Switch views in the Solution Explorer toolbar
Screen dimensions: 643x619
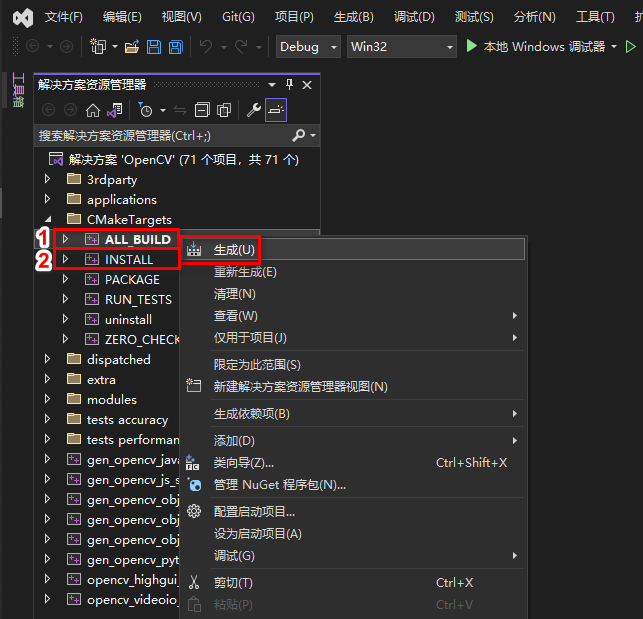(115, 110)
